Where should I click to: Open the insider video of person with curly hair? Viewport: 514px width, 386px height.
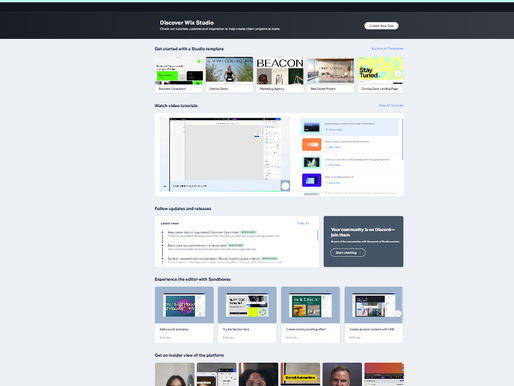coord(258,374)
